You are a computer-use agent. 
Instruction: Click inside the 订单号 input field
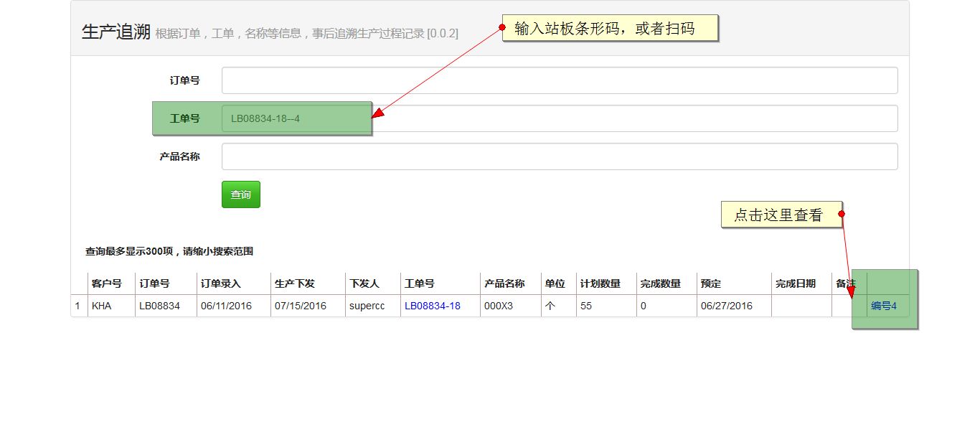560,80
